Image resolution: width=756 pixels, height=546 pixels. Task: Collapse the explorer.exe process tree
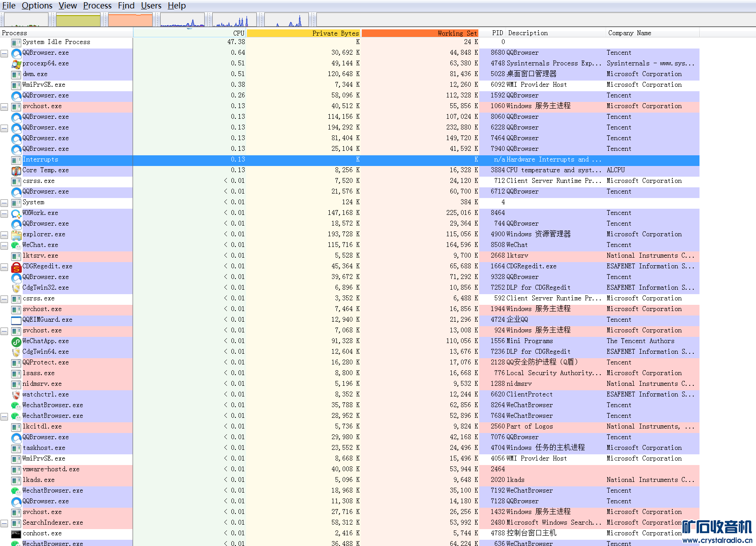coord(4,235)
